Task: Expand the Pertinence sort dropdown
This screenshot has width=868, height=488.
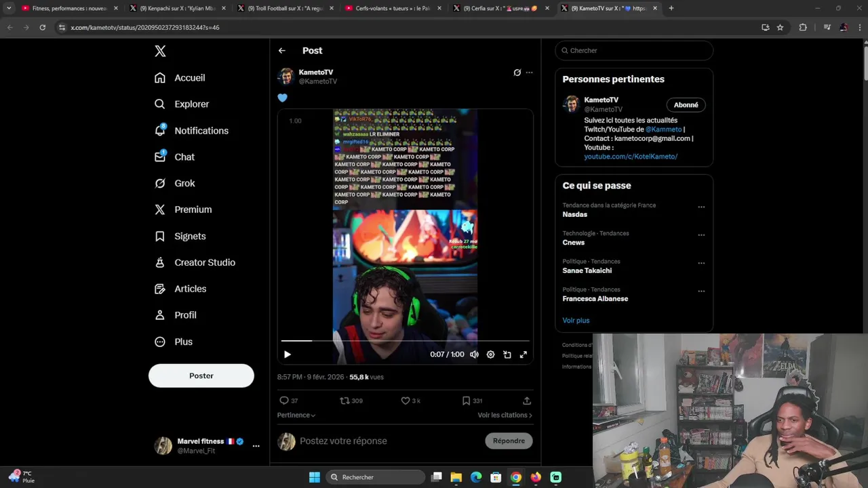Action: [296, 415]
